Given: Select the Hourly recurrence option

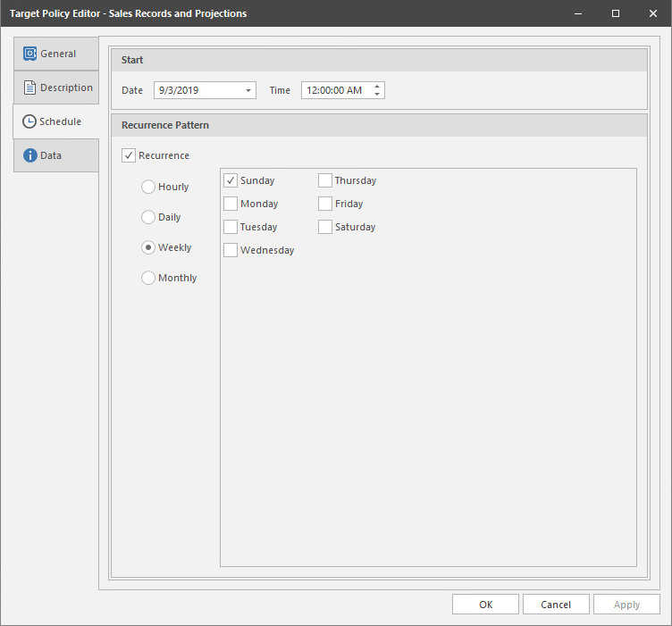Looking at the screenshot, I should tap(148, 187).
